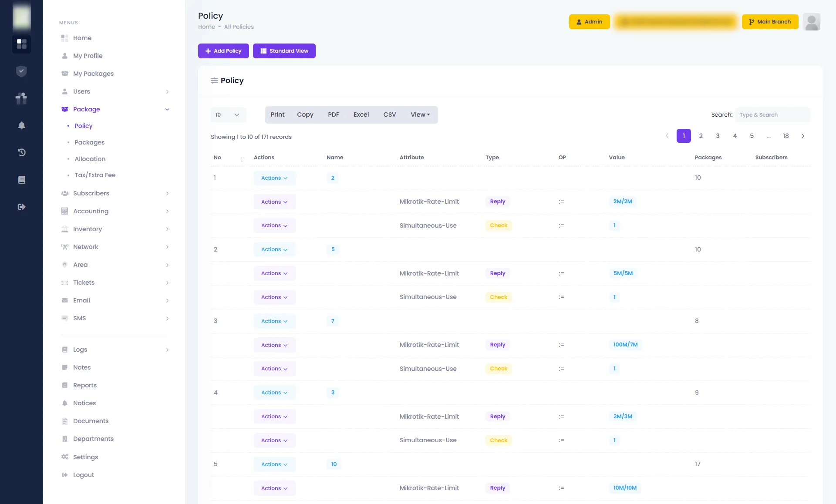836x504 pixels.
Task: Click the user avatar in top right
Action: (x=812, y=22)
